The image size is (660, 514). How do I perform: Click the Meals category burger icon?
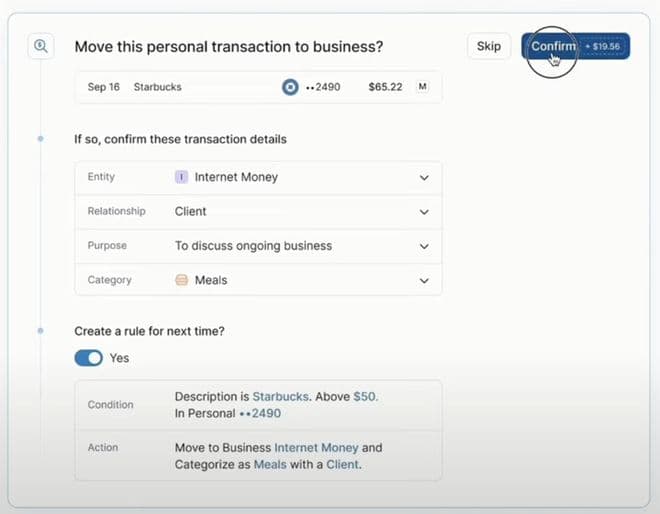point(181,281)
